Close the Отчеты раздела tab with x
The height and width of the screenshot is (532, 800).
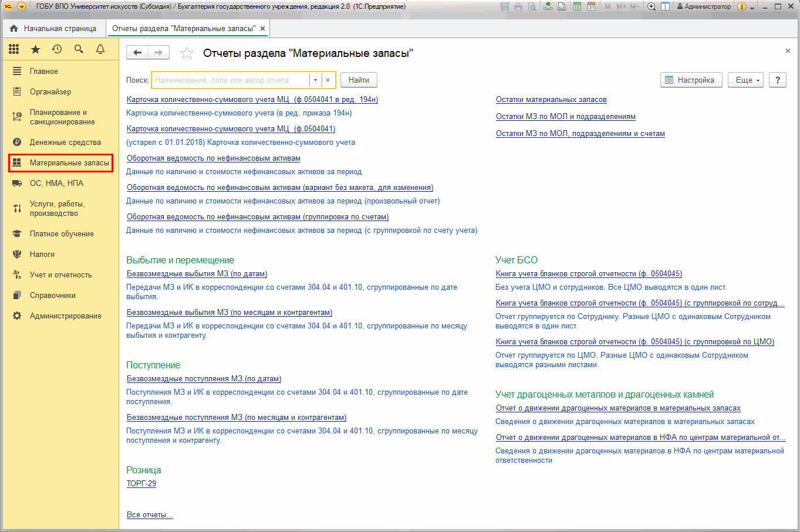pyautogui.click(x=262, y=28)
